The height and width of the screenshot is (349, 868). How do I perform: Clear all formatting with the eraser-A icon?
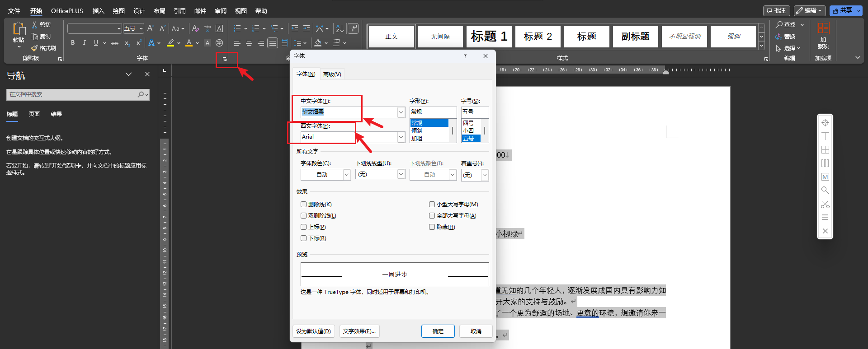[x=195, y=28]
